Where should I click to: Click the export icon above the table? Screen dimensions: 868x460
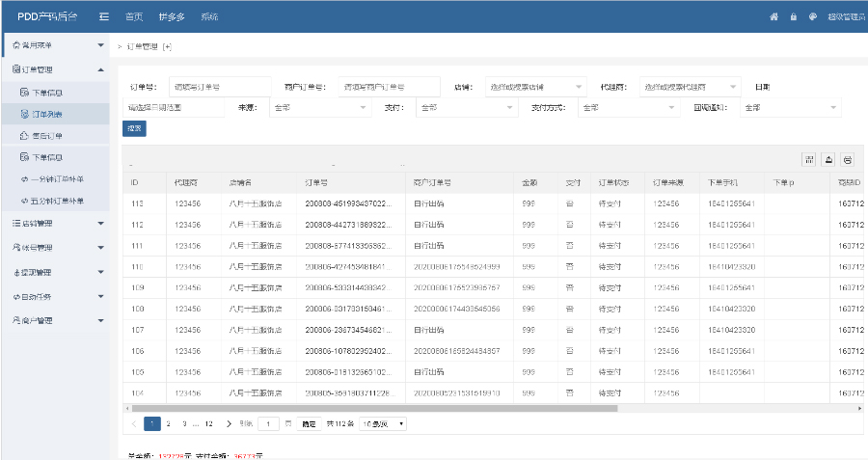[828, 160]
